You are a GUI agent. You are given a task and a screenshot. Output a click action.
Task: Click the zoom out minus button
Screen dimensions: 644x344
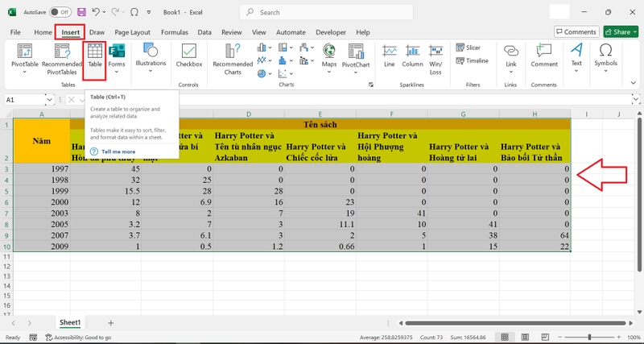coord(559,338)
